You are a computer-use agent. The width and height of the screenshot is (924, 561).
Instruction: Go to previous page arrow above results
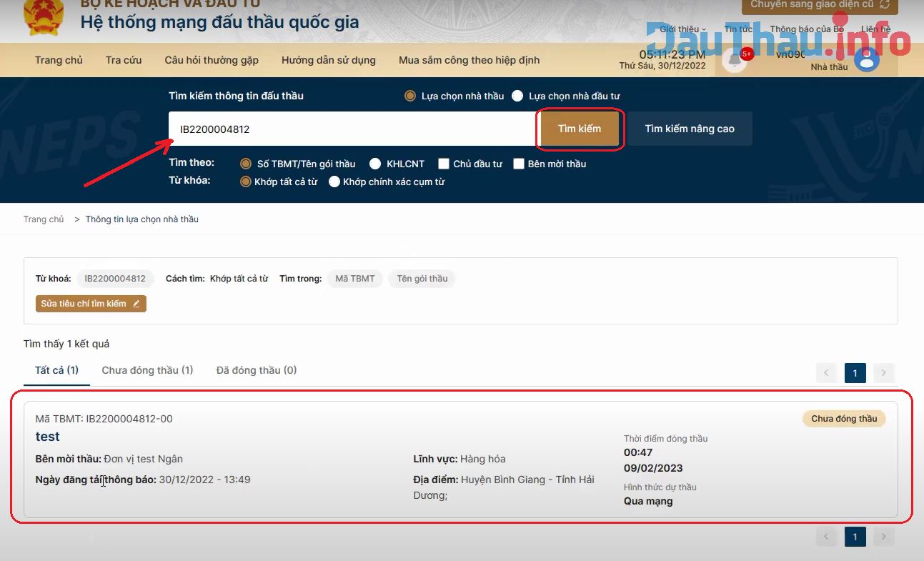coord(826,372)
